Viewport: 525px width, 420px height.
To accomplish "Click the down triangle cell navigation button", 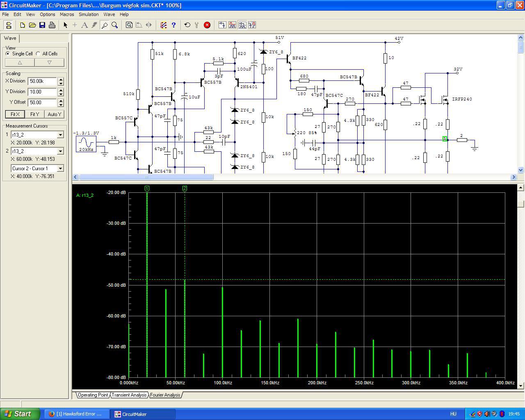I will click(x=49, y=62).
